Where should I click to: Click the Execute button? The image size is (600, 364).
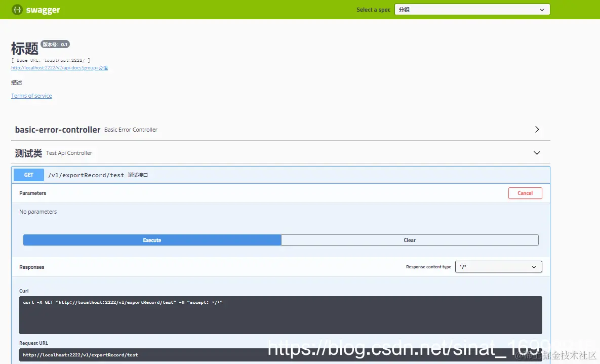[152, 240]
